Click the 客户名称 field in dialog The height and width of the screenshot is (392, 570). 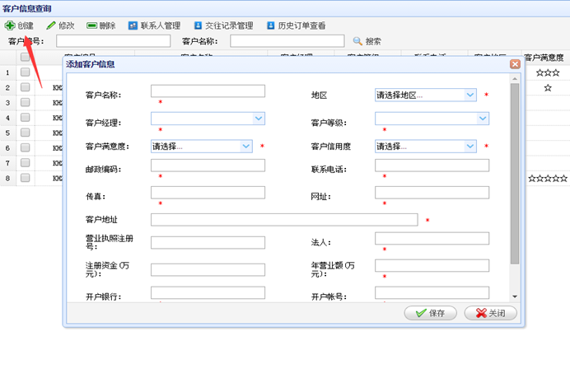pos(208,91)
